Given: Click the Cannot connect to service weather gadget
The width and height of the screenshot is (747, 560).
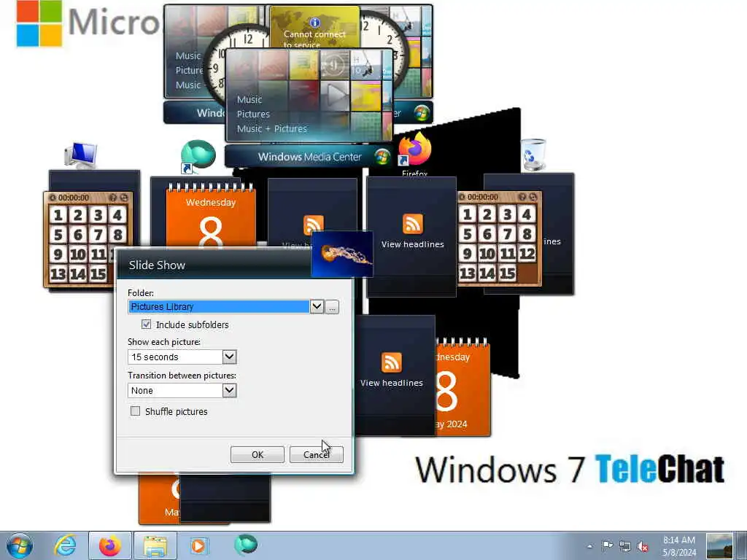Looking at the screenshot, I should (314, 28).
